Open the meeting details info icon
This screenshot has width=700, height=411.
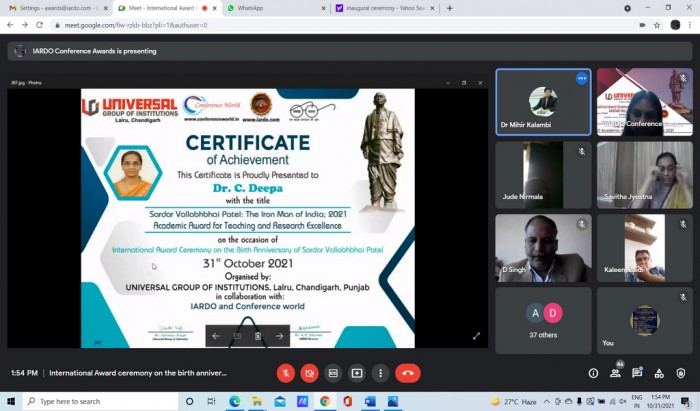(593, 373)
